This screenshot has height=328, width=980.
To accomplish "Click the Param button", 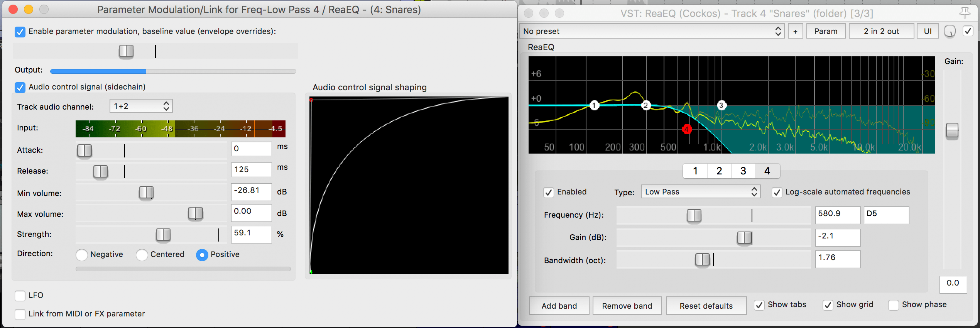I will [826, 31].
